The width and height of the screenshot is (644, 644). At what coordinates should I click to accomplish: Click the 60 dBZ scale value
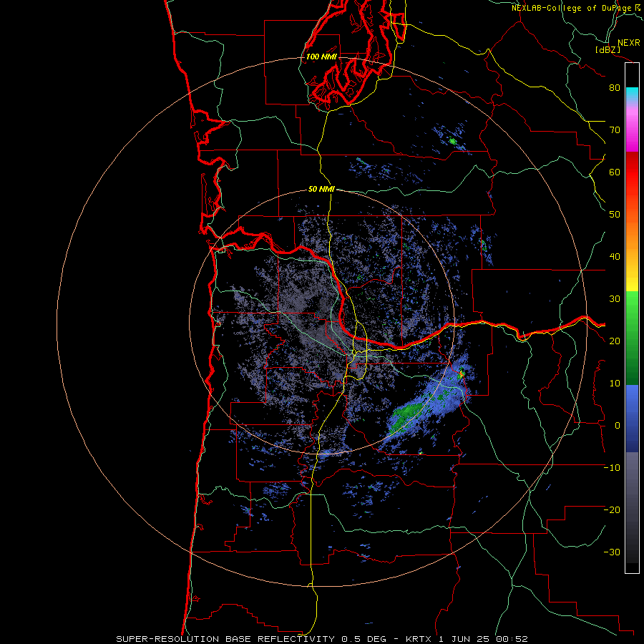coord(615,172)
